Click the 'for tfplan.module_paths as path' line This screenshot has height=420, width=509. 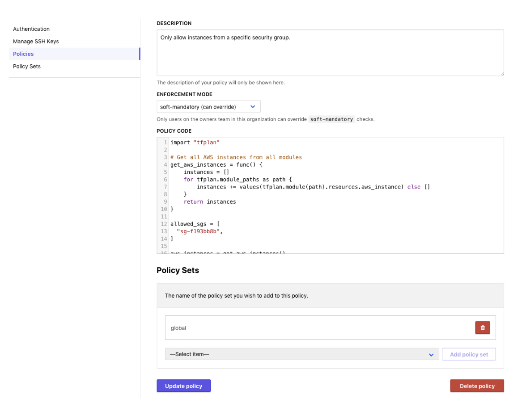[238, 180]
